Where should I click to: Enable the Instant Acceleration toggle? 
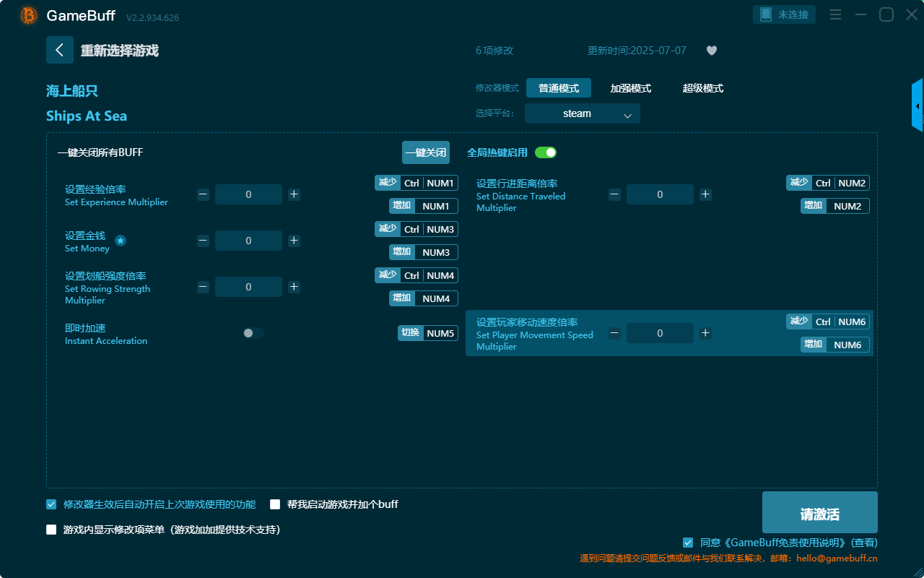(x=253, y=332)
